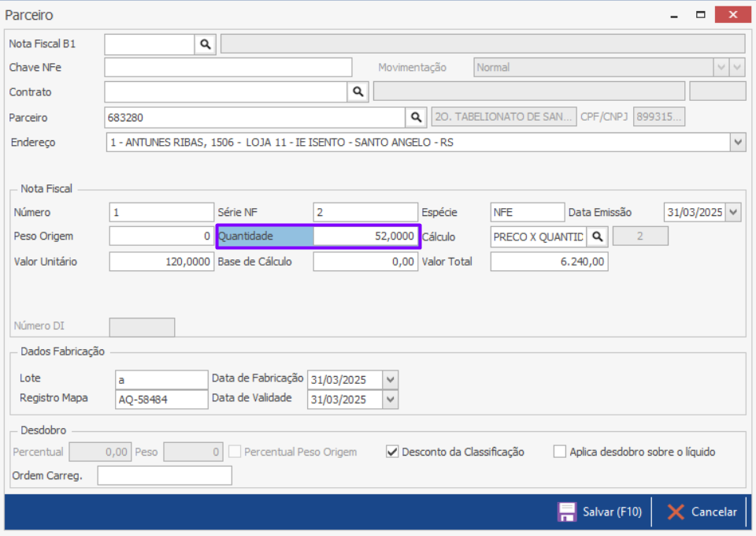
Task: Search Nota Fiscal B1 with magnifier icon
Action: [206, 44]
